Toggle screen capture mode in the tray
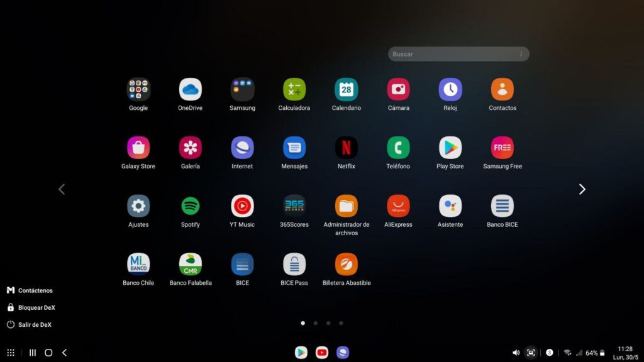Viewport: 644px width, 362px height. coord(531,353)
